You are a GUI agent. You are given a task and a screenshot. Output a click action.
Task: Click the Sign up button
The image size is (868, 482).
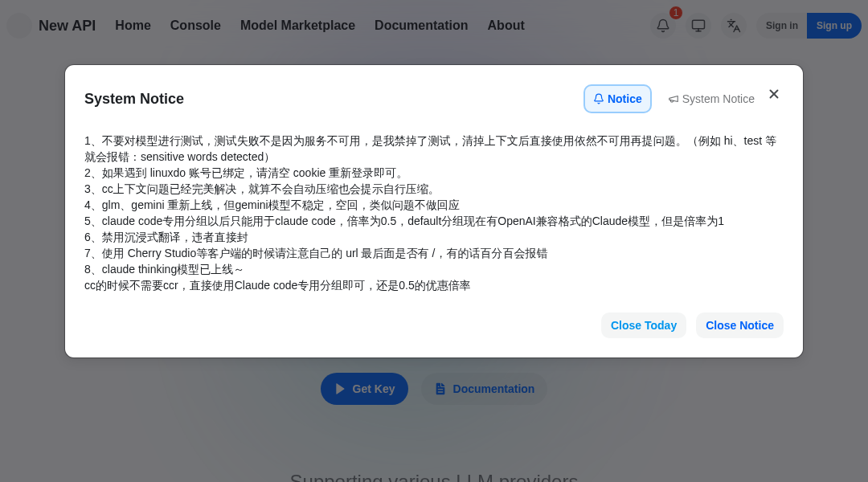tap(833, 26)
